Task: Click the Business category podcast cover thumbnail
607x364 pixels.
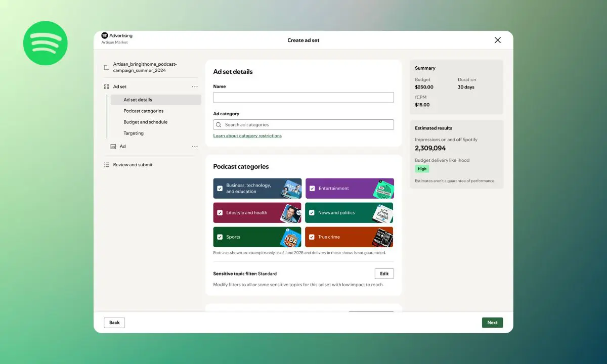Action: [x=291, y=189]
